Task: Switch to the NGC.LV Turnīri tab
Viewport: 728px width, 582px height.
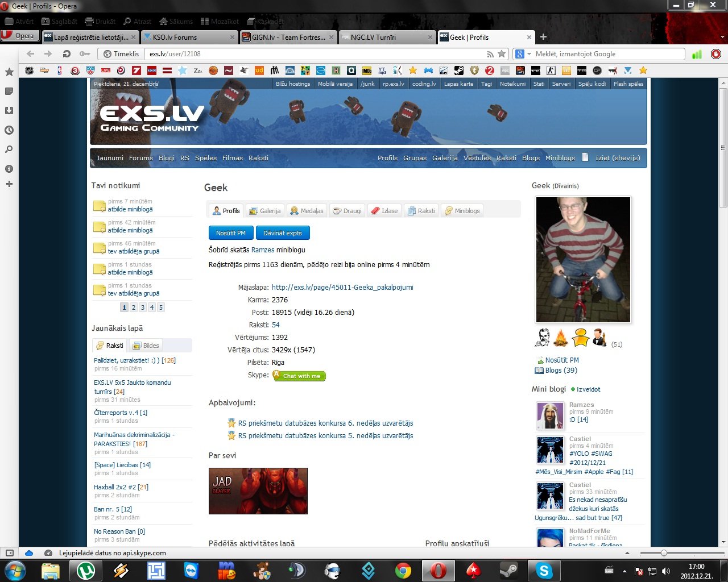Action: coord(388,37)
